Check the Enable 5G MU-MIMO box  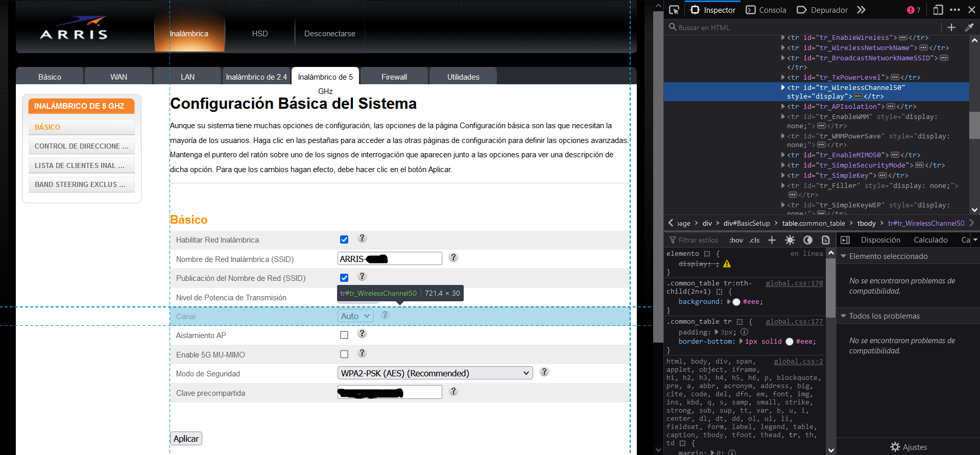pyautogui.click(x=344, y=354)
